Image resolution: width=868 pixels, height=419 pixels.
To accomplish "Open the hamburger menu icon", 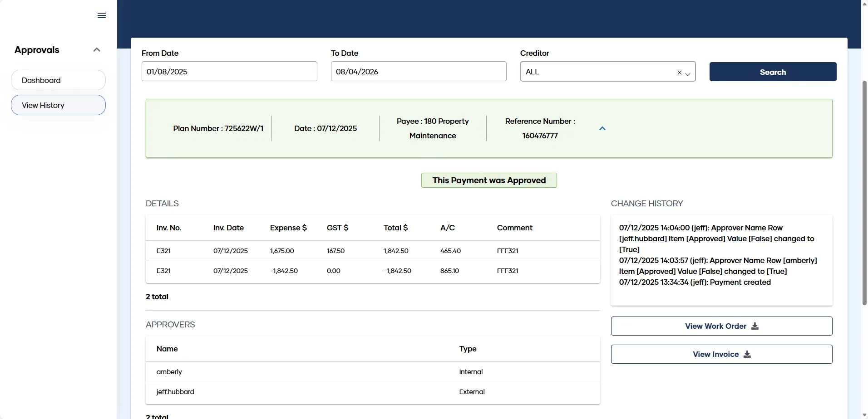I will click(x=102, y=15).
